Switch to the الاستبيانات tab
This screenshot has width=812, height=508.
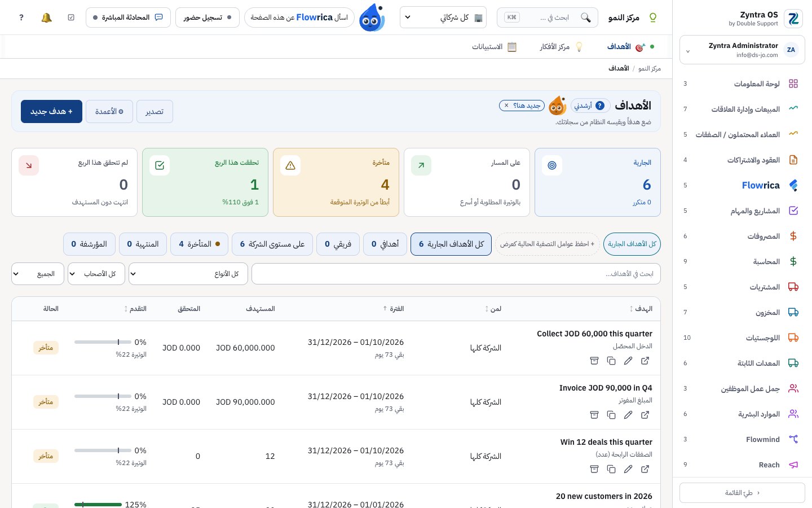(x=494, y=47)
